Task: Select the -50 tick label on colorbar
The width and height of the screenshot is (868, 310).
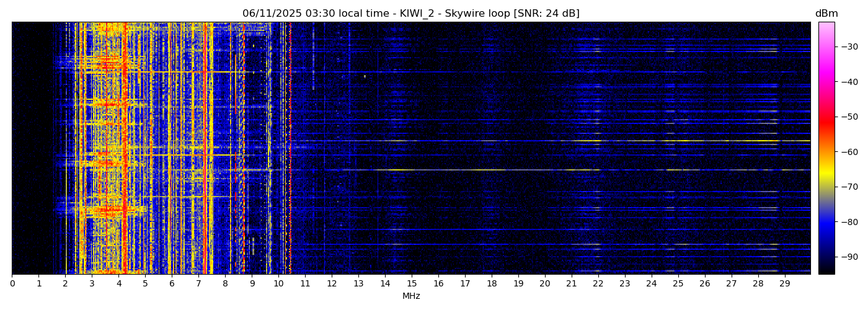Action: click(848, 117)
